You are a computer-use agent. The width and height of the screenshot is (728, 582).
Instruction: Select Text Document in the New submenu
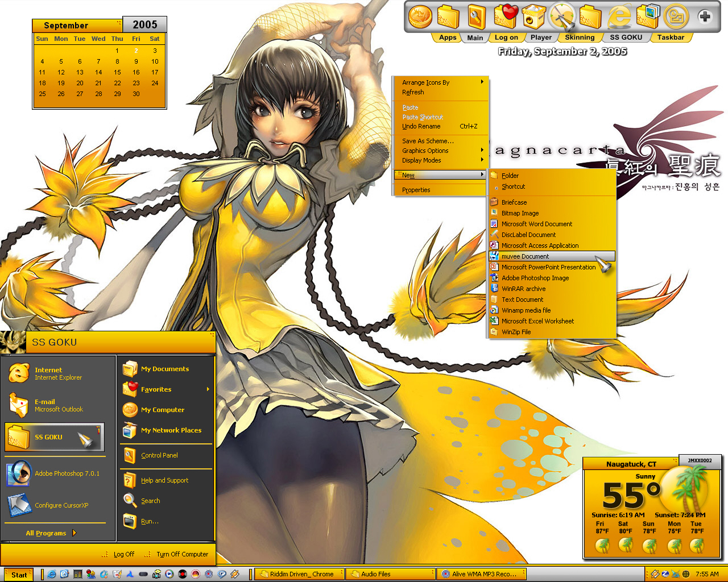pos(552,300)
